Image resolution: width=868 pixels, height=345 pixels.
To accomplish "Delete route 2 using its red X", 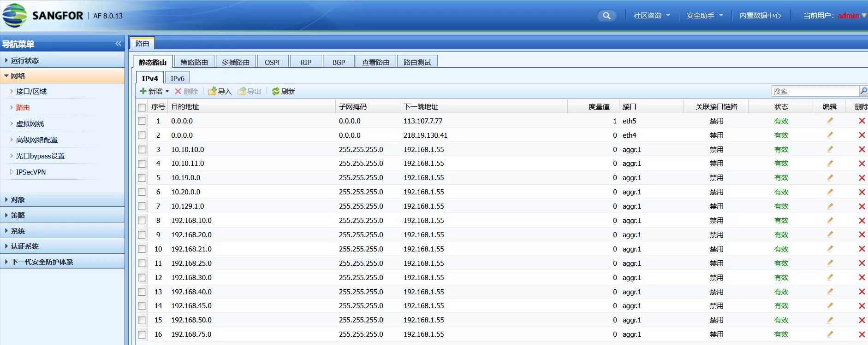I will [x=861, y=135].
